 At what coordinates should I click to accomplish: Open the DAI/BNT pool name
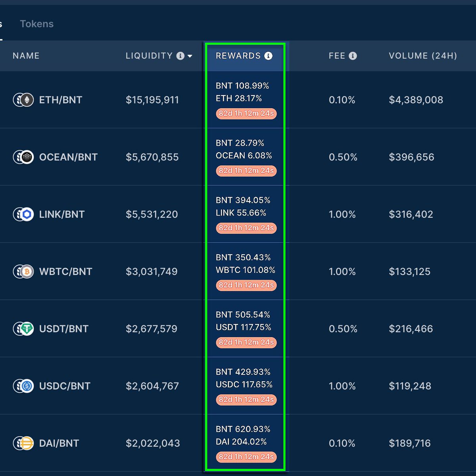coord(59,443)
